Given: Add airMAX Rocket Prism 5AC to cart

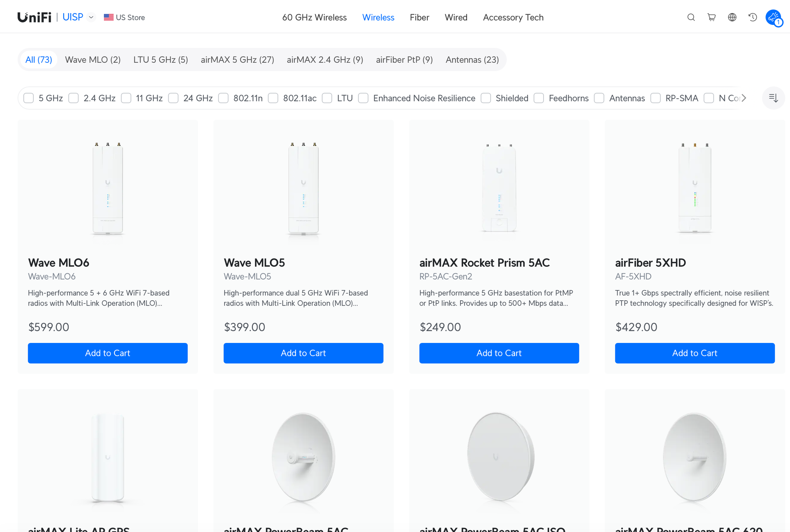Looking at the screenshot, I should 499,353.
